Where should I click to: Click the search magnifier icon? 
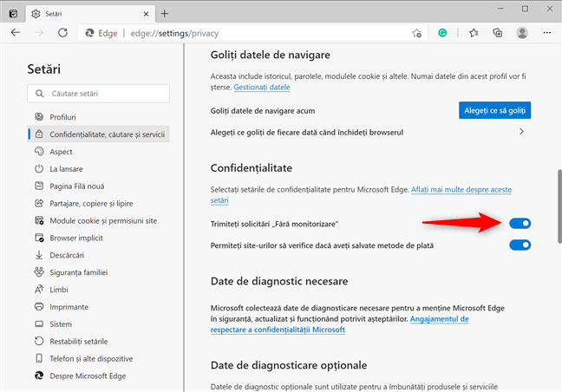tap(39, 94)
